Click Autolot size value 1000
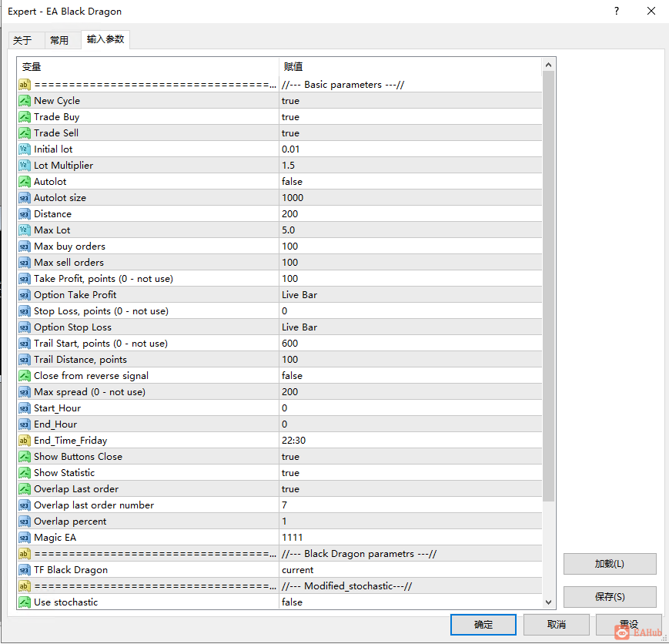The image size is (669, 644). click(293, 198)
